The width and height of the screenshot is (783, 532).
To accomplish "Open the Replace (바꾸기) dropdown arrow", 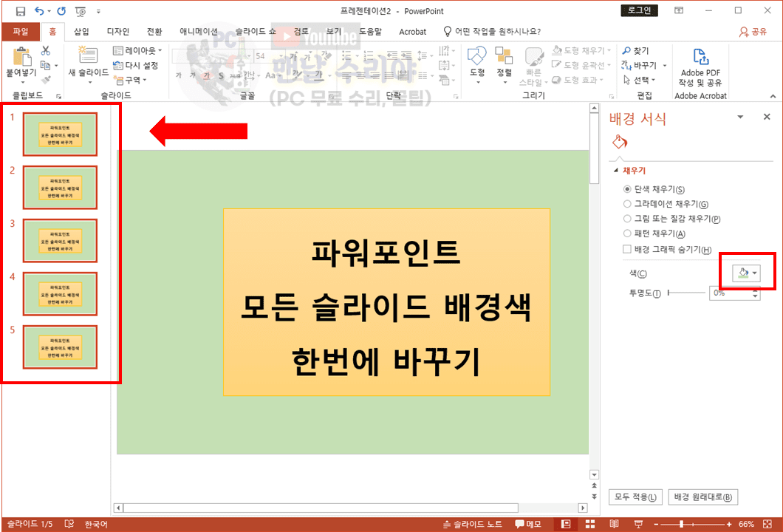I will (665, 66).
